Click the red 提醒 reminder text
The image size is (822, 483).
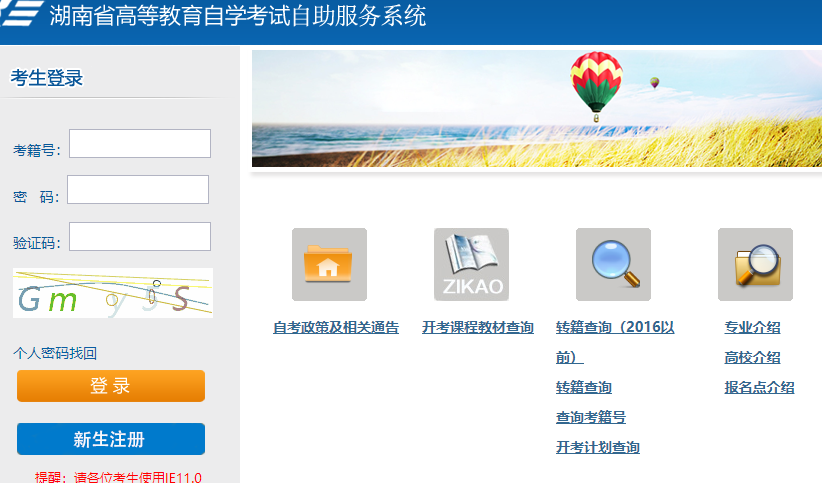(x=118, y=477)
